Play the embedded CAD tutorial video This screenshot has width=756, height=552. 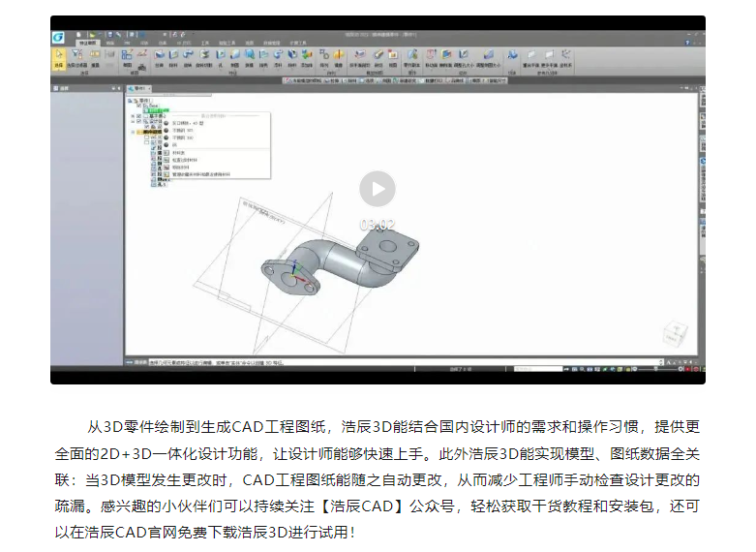[378, 189]
